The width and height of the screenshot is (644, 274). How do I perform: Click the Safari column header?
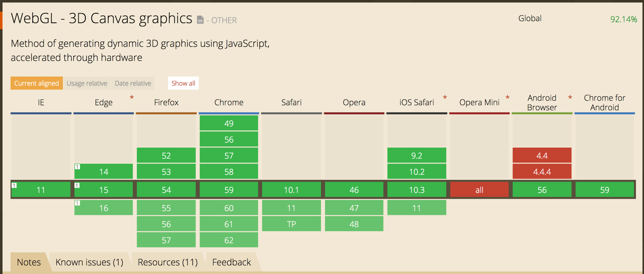pyautogui.click(x=291, y=102)
